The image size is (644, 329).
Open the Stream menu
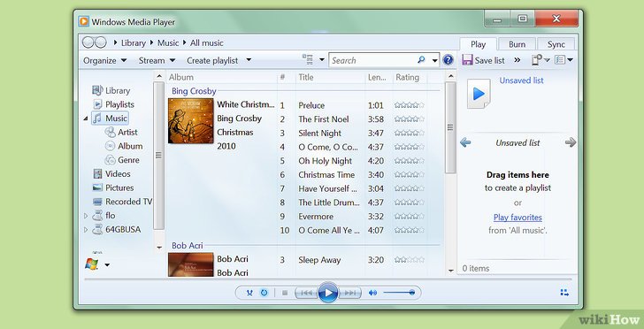coord(157,60)
